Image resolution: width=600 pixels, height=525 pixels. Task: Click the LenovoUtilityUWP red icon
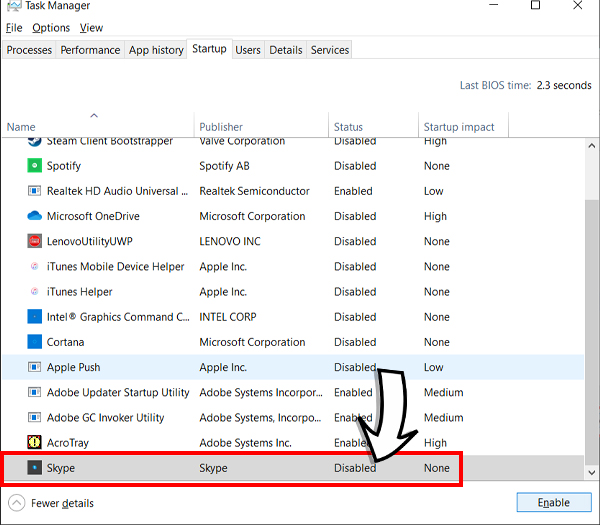click(34, 241)
